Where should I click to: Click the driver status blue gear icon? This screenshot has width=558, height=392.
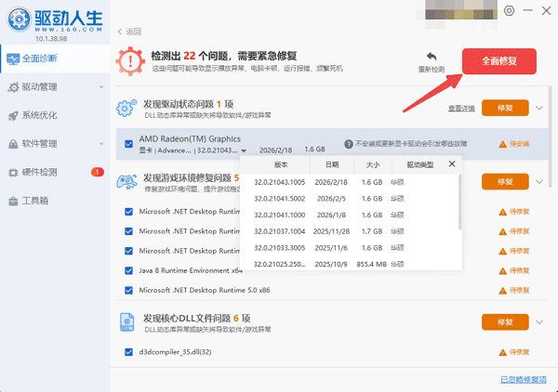pos(126,108)
